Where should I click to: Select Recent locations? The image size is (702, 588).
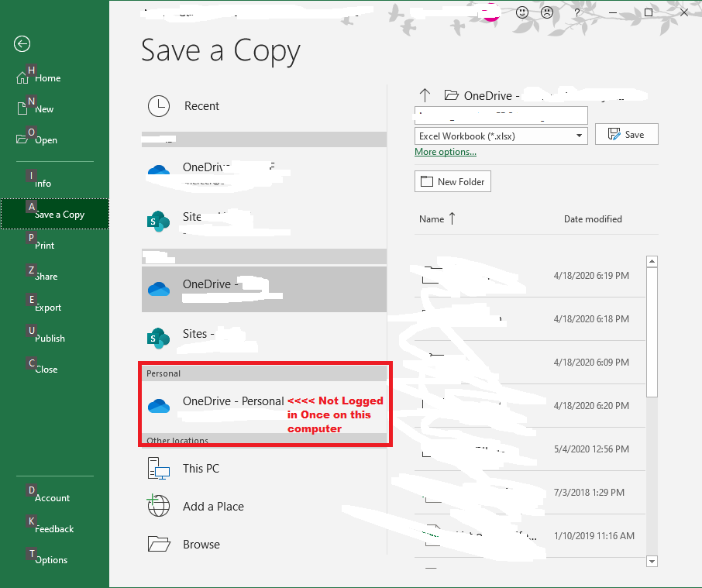pyautogui.click(x=264, y=106)
